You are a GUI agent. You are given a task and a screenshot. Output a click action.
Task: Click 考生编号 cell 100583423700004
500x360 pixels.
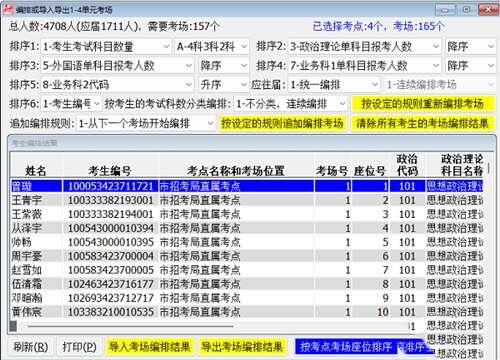coord(110,256)
